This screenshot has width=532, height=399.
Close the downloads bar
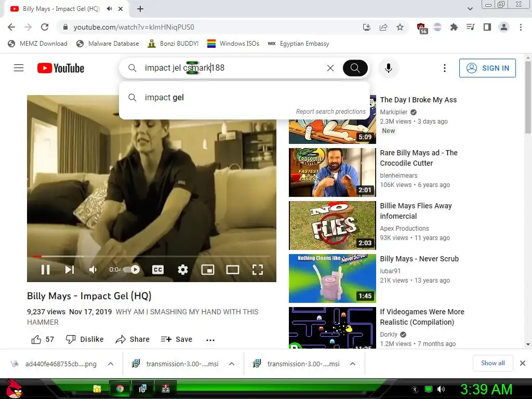[x=523, y=363]
